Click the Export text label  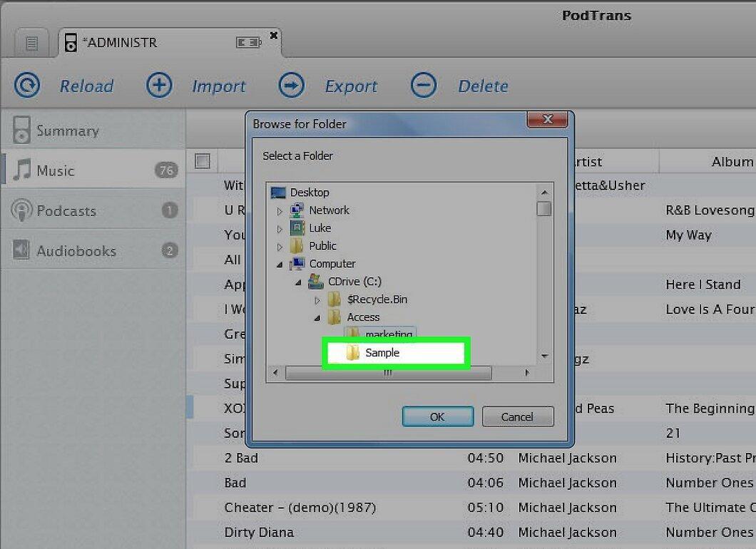click(351, 86)
